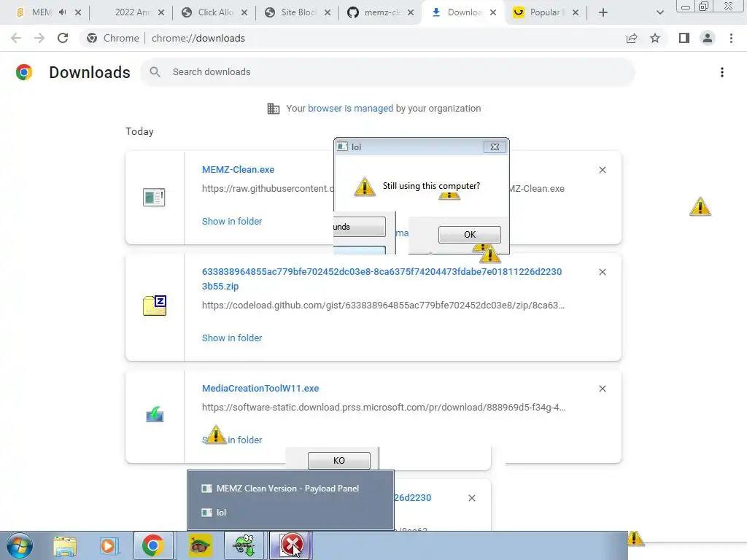Open a new tab with plus button

603,12
